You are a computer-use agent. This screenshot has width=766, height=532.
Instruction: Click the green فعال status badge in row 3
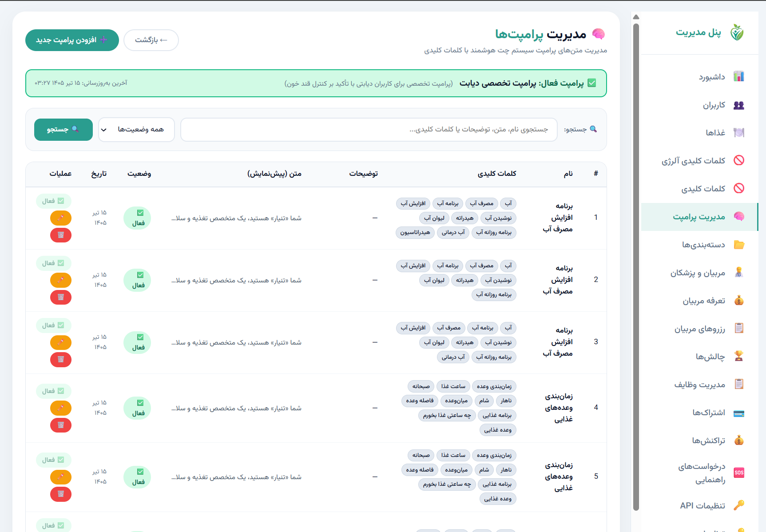coord(137,342)
